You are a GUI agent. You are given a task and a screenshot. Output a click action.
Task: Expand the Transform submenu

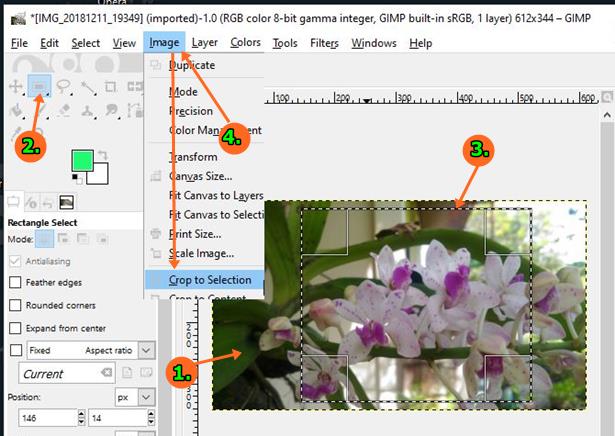point(204,157)
